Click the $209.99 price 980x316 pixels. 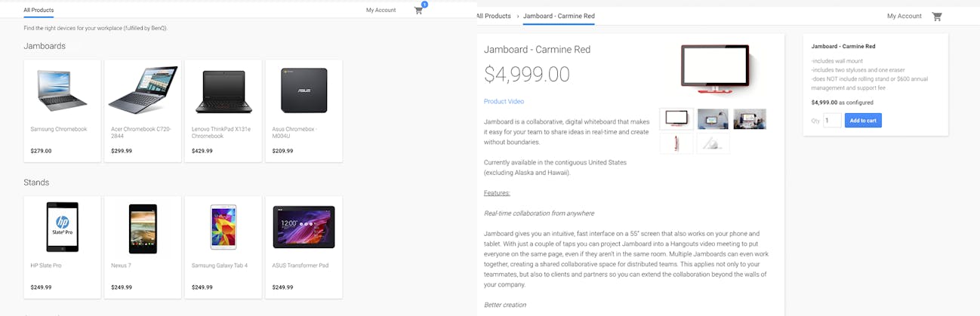(x=283, y=151)
